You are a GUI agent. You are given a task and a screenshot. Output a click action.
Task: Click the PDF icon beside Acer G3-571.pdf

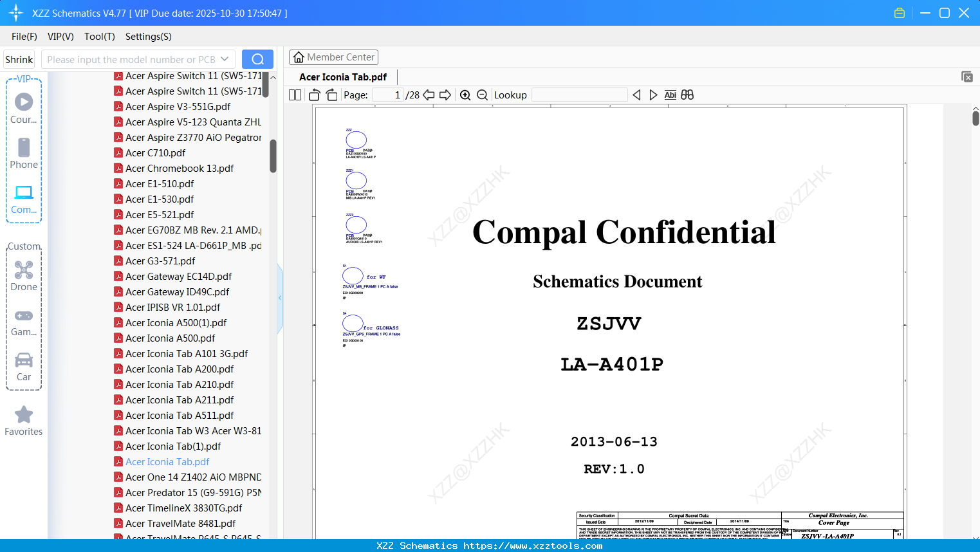[x=118, y=261]
